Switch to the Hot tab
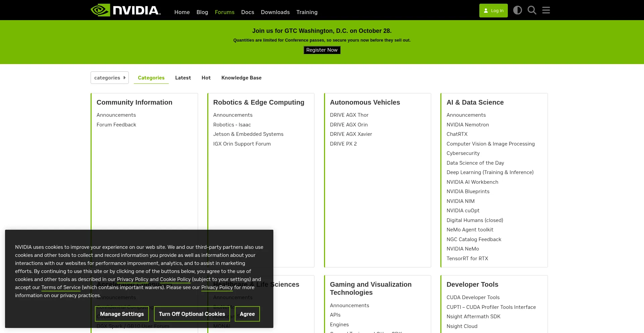Viewport: 644px width, 333px height. [206, 78]
